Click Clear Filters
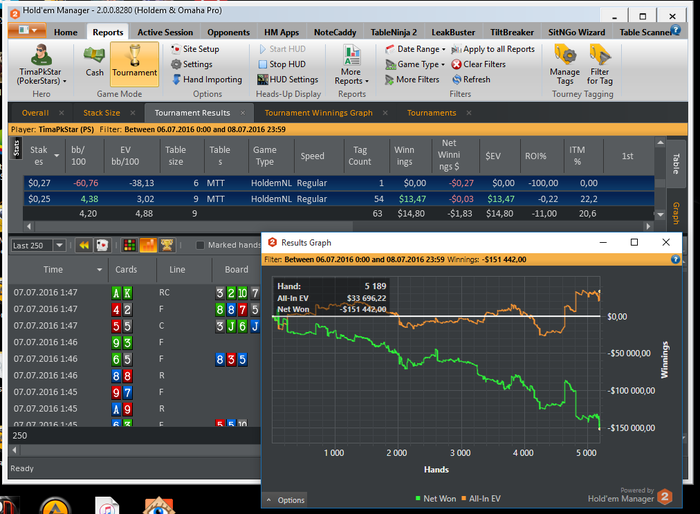This screenshot has width=700, height=514. click(x=479, y=64)
